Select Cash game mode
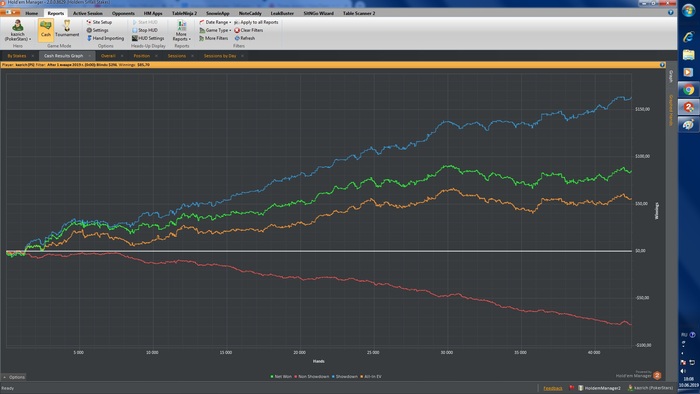The width and height of the screenshot is (700, 394). (x=46, y=30)
